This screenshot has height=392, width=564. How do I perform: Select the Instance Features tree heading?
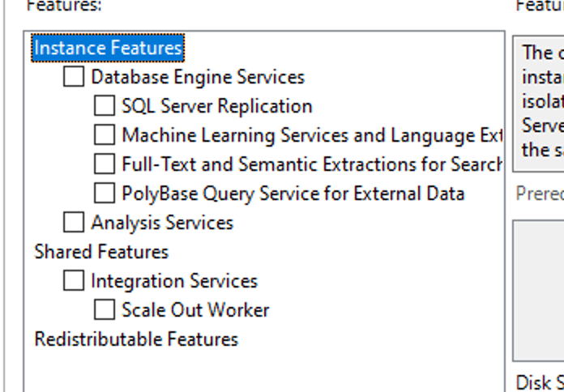(107, 48)
